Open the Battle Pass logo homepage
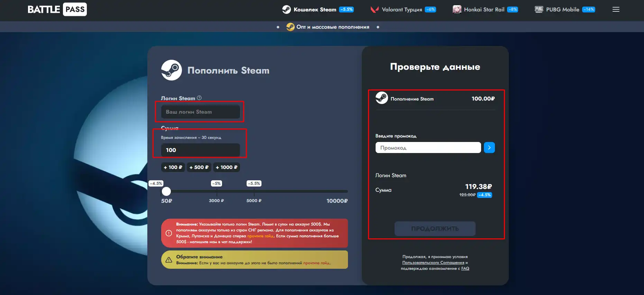 pos(57,9)
